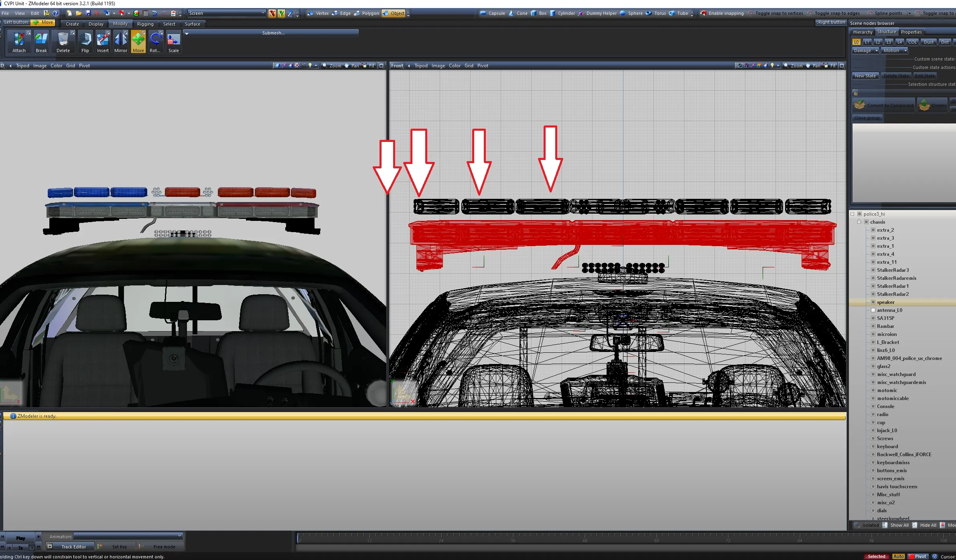
Task: Open the Screen coordinate system dropdown
Action: tap(227, 13)
